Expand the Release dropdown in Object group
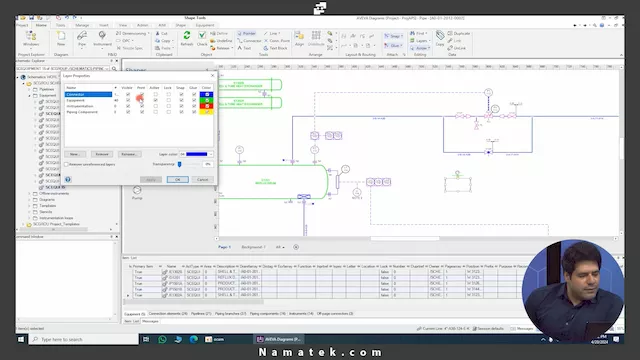The height and width of the screenshot is (360, 640). tap(232, 48)
